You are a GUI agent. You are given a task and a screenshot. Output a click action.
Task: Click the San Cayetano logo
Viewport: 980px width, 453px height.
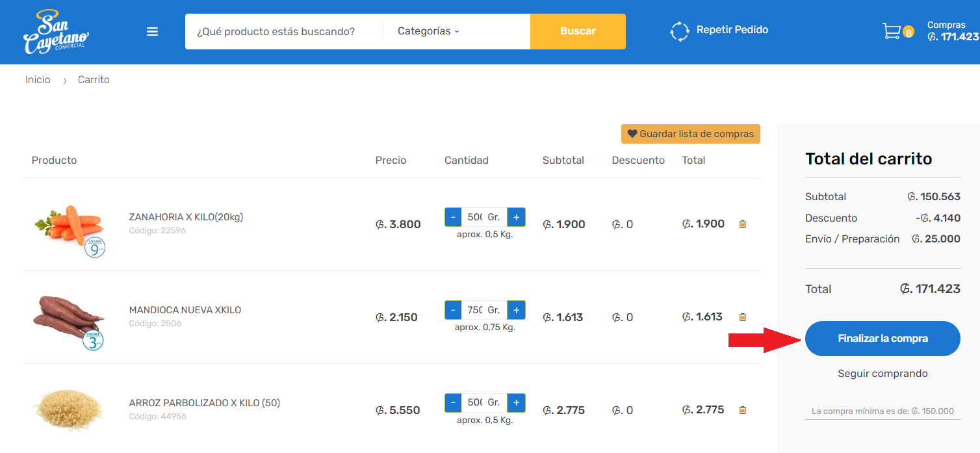click(55, 32)
